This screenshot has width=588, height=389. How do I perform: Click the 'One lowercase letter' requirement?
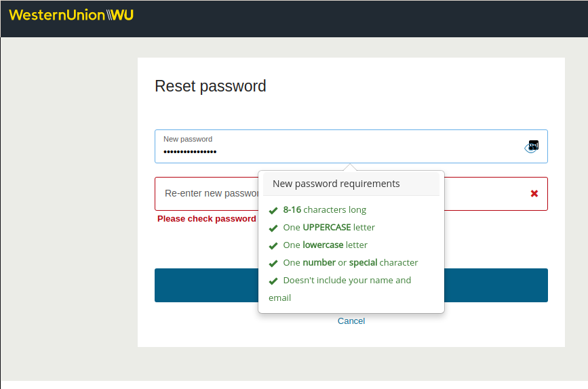point(325,245)
